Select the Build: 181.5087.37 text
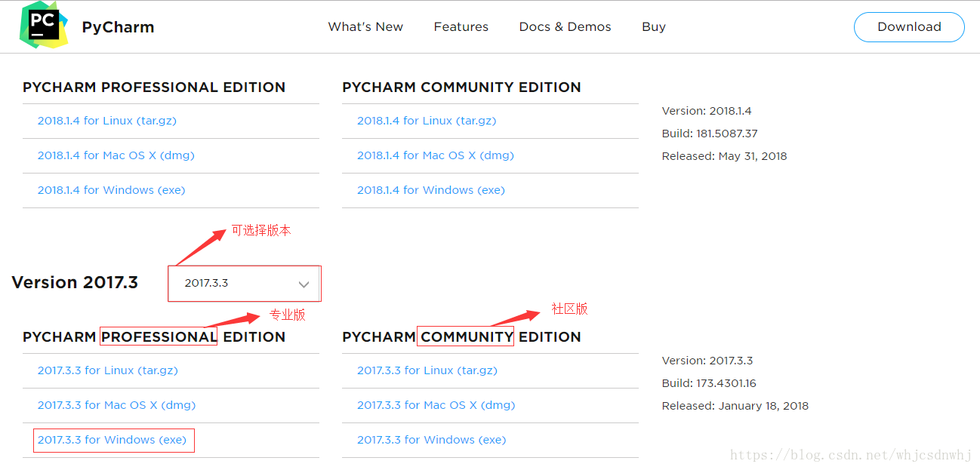980x470 pixels. click(x=710, y=134)
